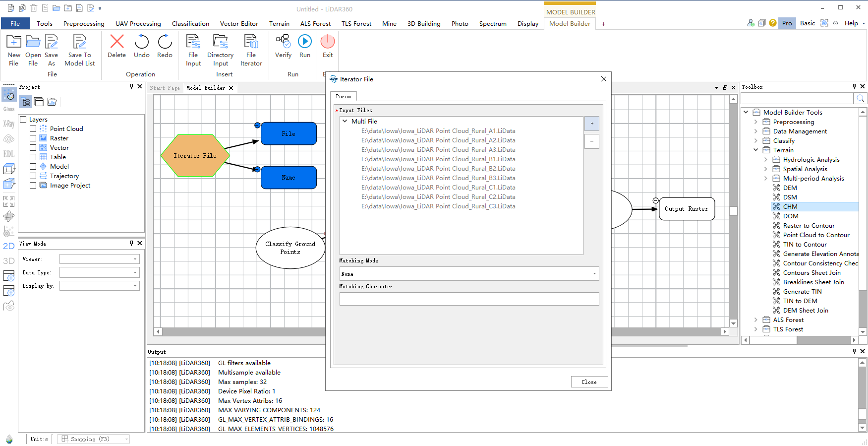Image resolution: width=868 pixels, height=446 pixels.
Task: Insert a File Iterator node
Action: (x=251, y=50)
